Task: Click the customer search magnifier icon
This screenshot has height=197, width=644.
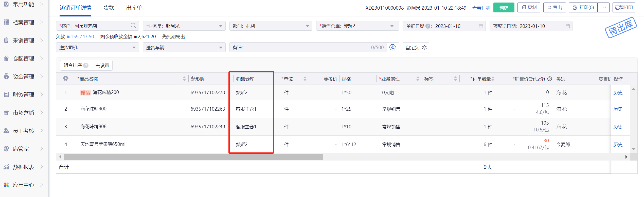Action: point(133,26)
